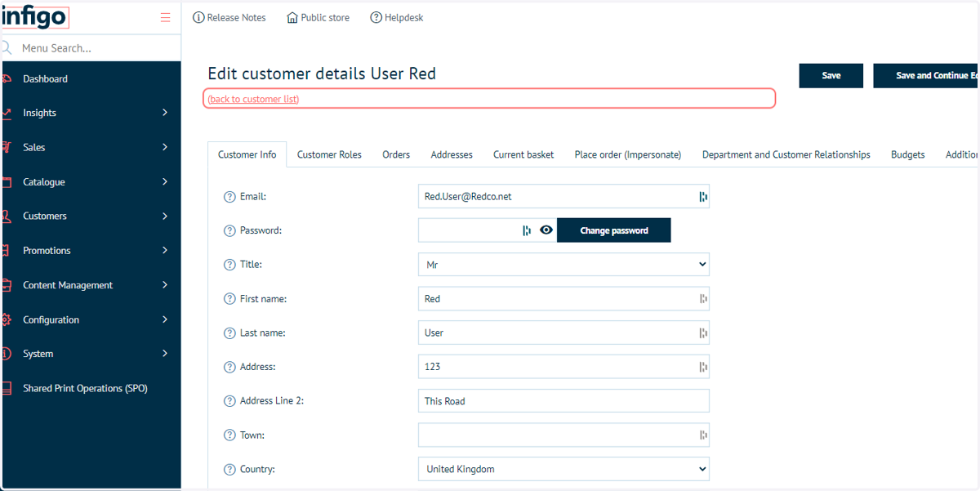Click the help icon beside Password
Image resolution: width=980 pixels, height=491 pixels.
click(x=229, y=230)
